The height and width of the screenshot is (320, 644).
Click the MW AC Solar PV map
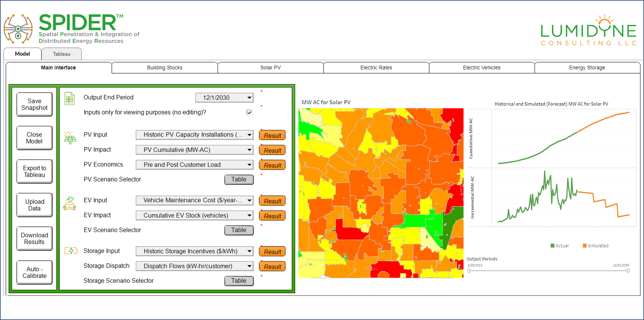[381, 193]
